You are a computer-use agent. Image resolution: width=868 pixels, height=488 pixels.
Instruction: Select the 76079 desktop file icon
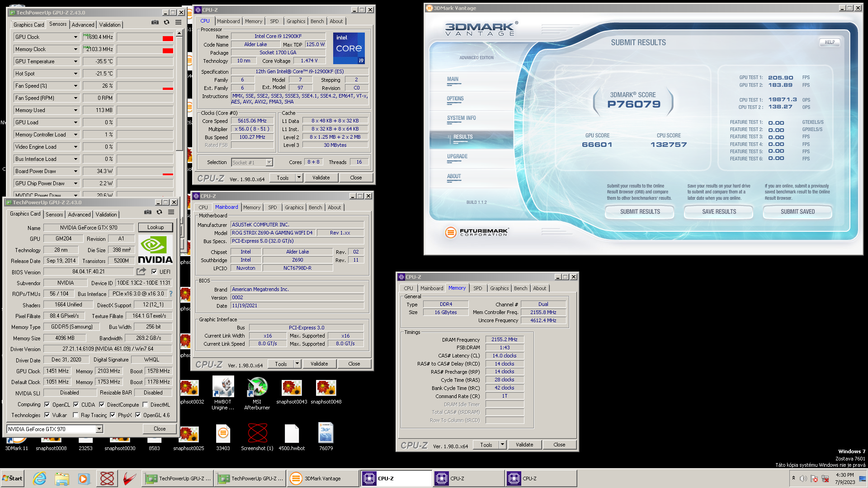click(x=326, y=436)
